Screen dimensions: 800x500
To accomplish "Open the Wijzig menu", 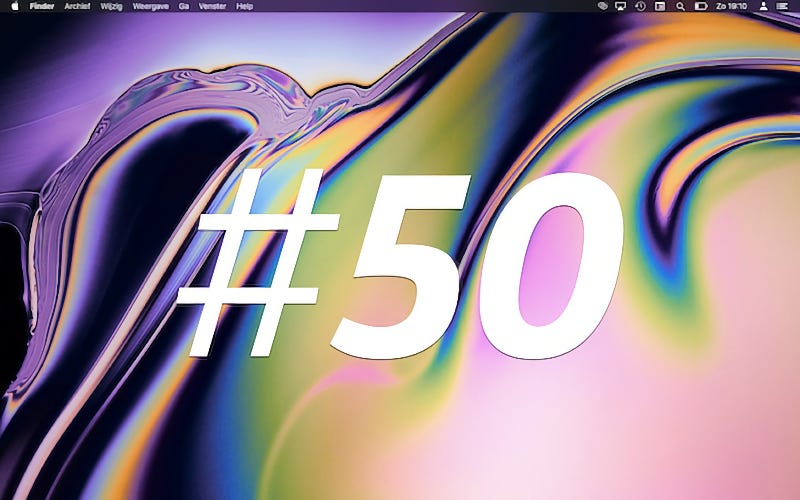I will click(x=111, y=6).
